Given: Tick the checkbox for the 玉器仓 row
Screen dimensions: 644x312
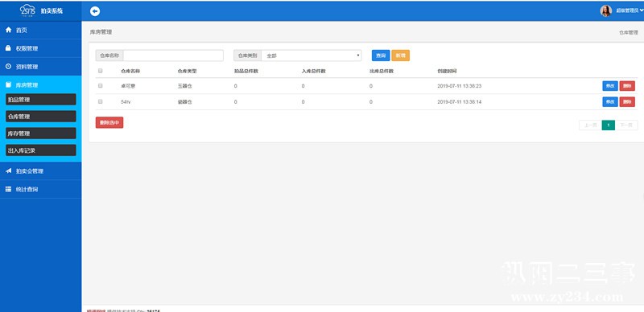Looking at the screenshot, I should click(100, 86).
